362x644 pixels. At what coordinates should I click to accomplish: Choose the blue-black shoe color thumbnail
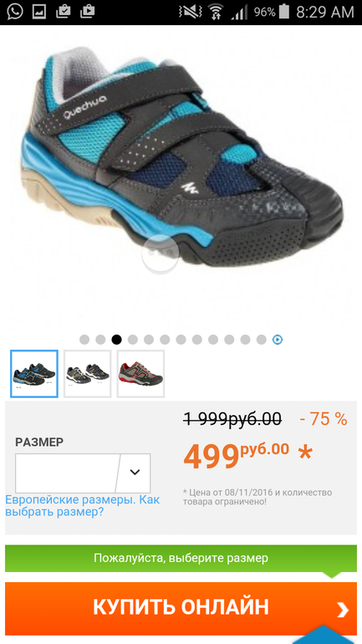34,374
